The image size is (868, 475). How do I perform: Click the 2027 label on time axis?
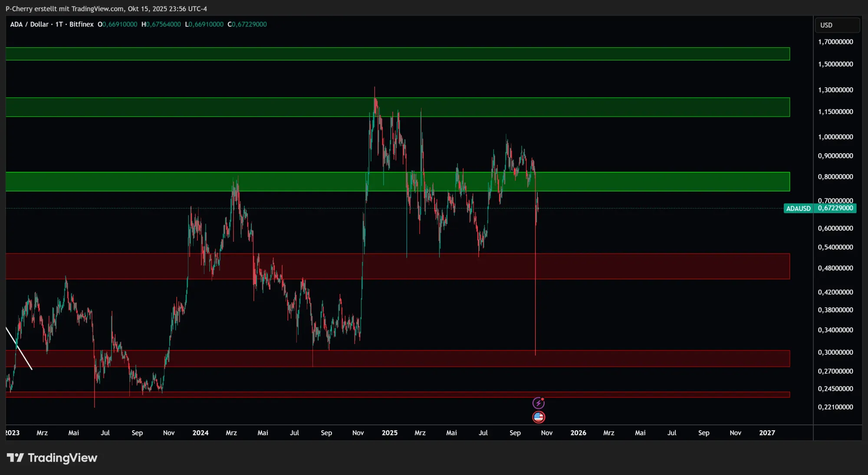pyautogui.click(x=767, y=433)
